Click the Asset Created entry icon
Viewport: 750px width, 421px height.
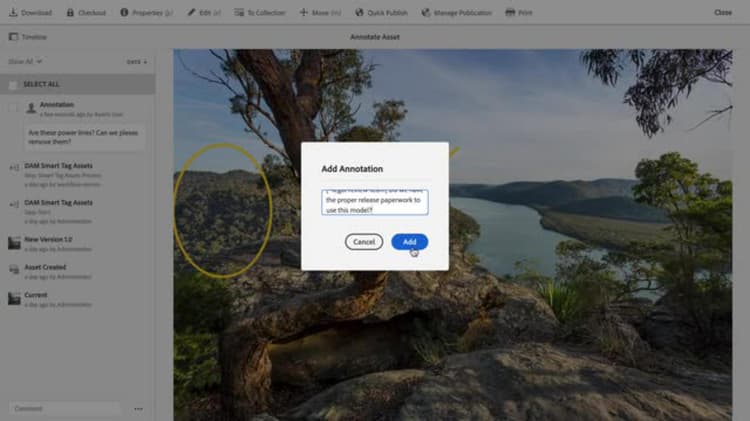pos(14,270)
